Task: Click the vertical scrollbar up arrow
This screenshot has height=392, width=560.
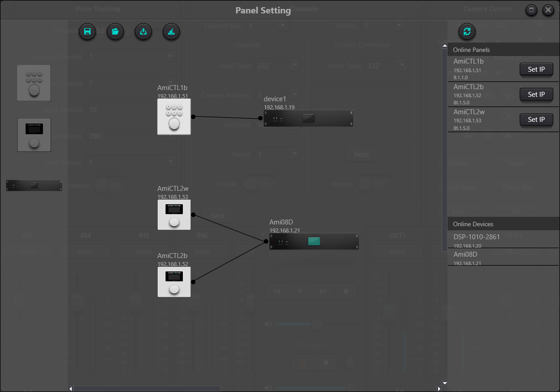Action: point(445,45)
